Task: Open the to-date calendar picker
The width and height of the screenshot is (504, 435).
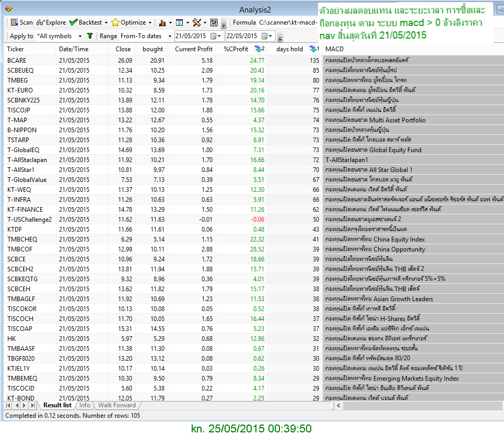Action: [267, 36]
